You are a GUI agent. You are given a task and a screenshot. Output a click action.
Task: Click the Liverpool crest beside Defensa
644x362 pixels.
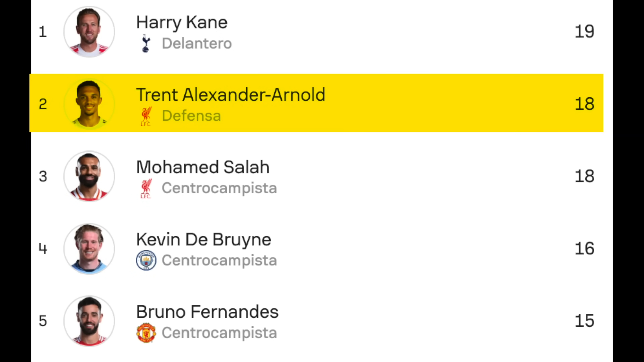tap(146, 116)
